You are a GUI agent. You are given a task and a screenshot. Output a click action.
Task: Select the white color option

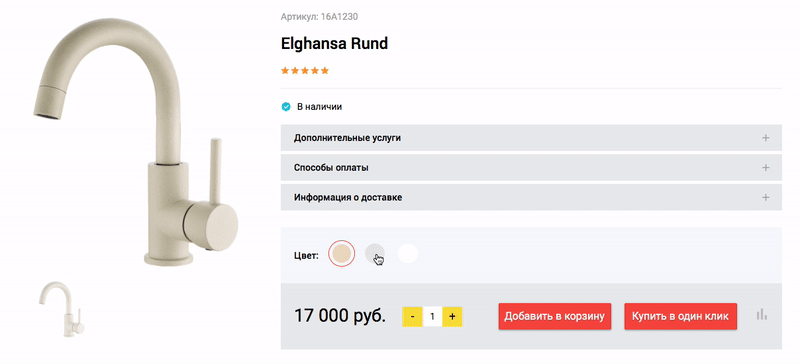[x=408, y=253]
